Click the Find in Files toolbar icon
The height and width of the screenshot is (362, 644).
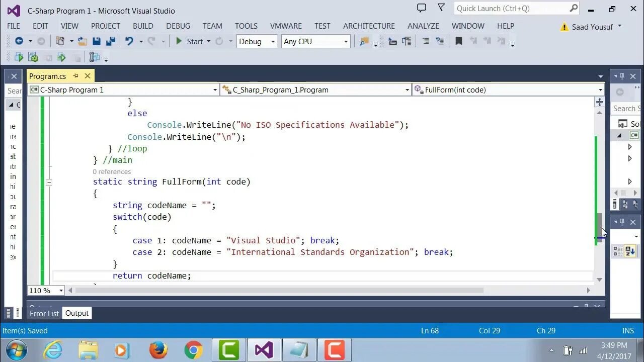point(364,41)
